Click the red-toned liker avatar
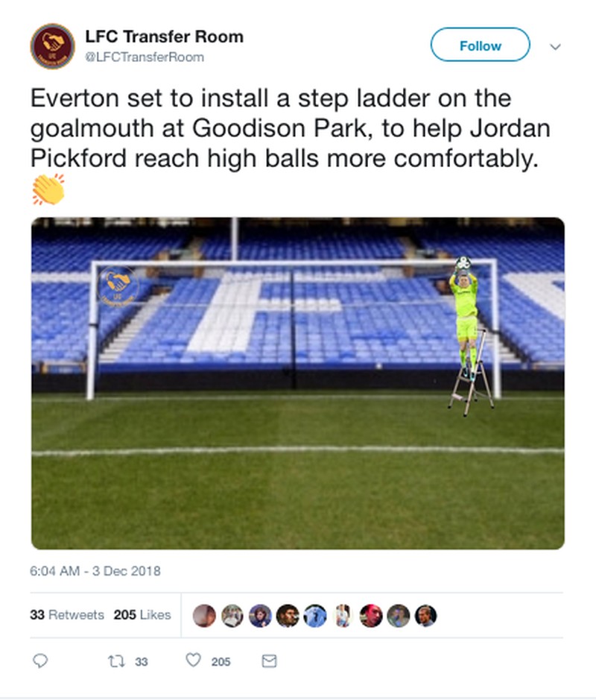Screen dimensions: 596x700 click(370, 616)
